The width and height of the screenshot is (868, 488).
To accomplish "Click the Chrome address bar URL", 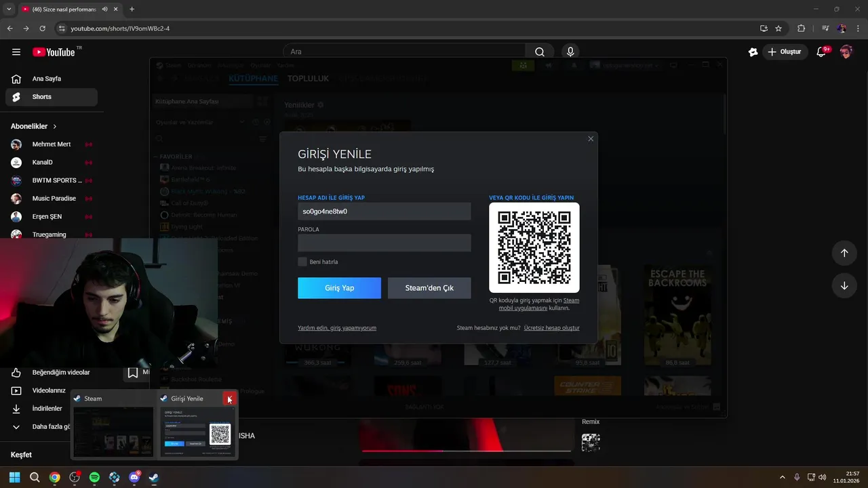I will (120, 28).
